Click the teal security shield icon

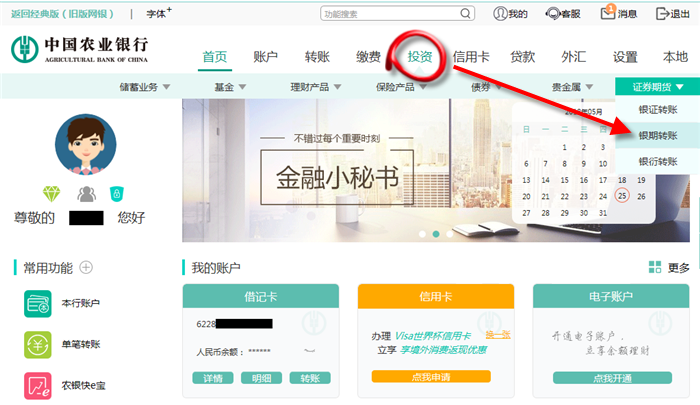[117, 194]
